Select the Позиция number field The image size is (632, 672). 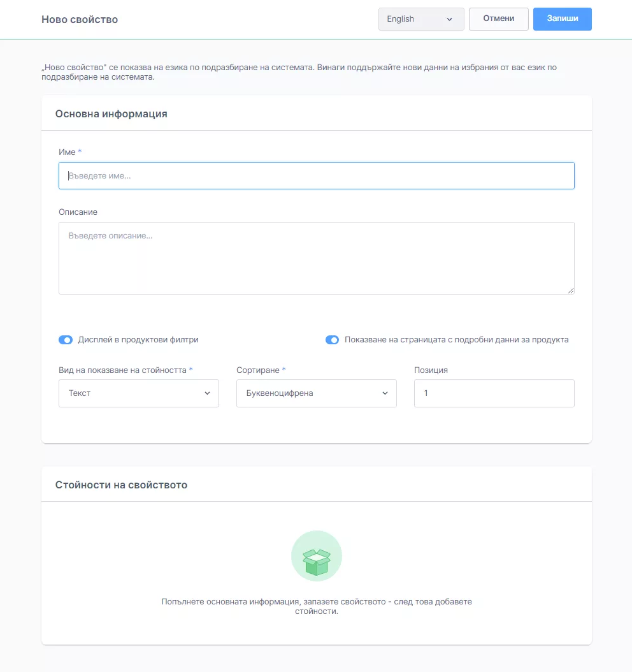(494, 393)
